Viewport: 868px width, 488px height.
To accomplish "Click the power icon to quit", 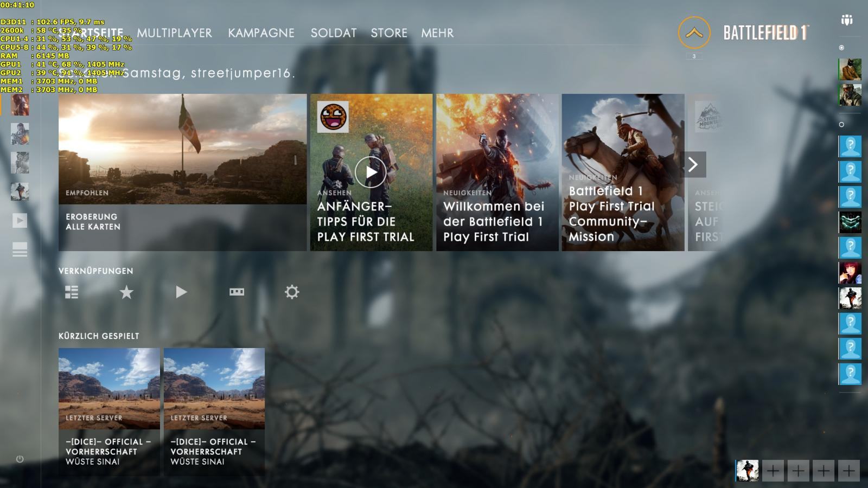I will coord(20,459).
